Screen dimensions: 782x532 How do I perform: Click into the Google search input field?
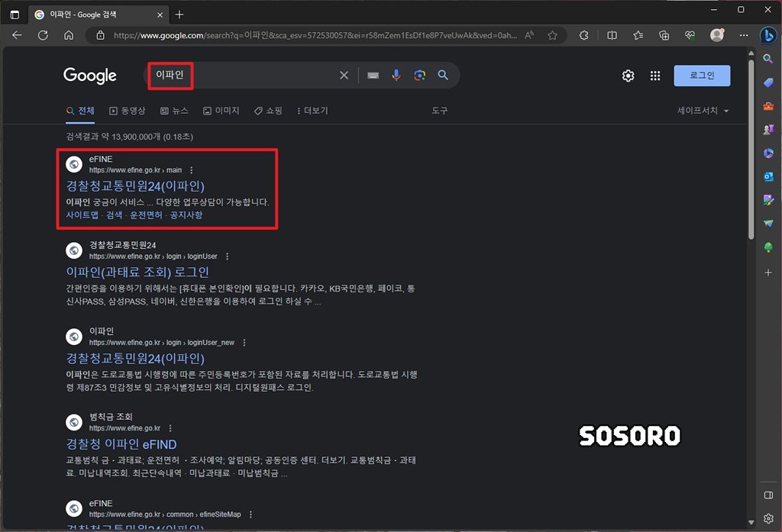244,76
